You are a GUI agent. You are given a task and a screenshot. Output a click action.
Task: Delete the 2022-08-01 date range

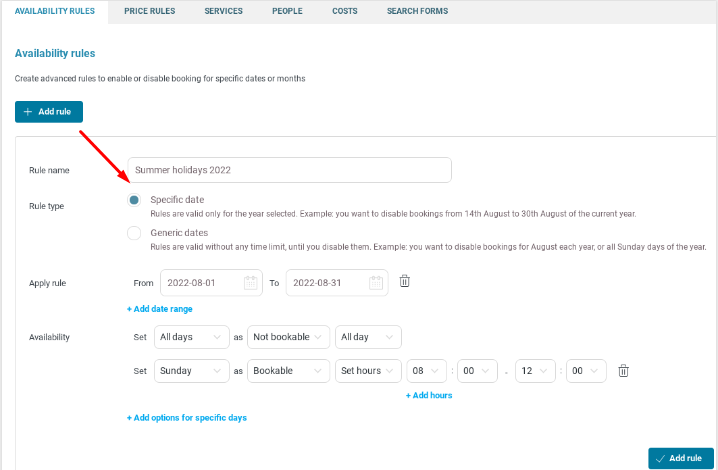click(404, 281)
